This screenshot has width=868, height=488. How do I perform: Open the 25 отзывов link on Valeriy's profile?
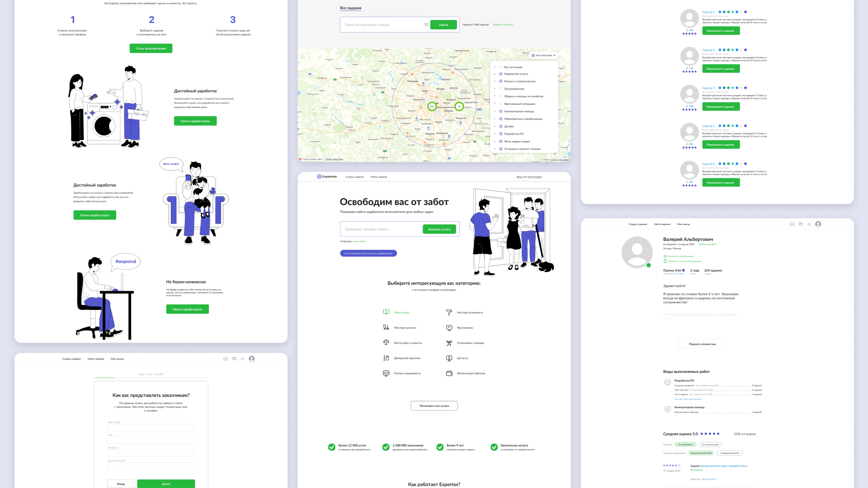[679, 273]
